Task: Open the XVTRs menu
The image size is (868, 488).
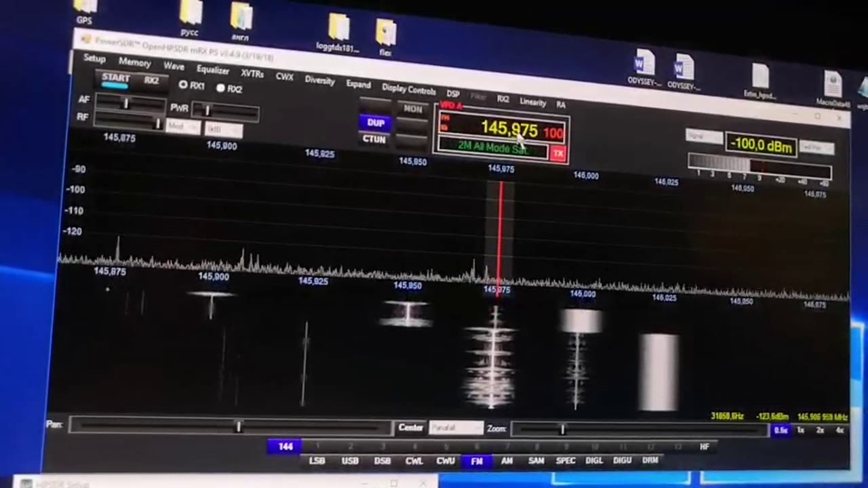Action: 252,73
